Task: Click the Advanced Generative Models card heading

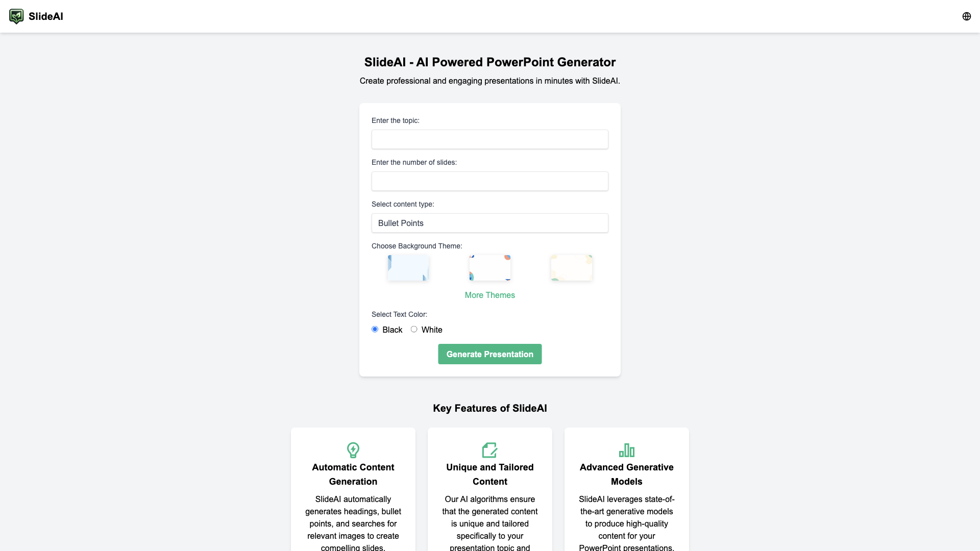Action: point(626,474)
